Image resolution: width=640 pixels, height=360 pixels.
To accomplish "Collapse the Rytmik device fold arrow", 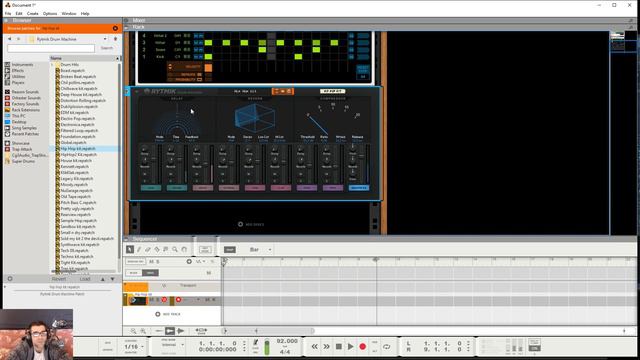I will 137,91.
